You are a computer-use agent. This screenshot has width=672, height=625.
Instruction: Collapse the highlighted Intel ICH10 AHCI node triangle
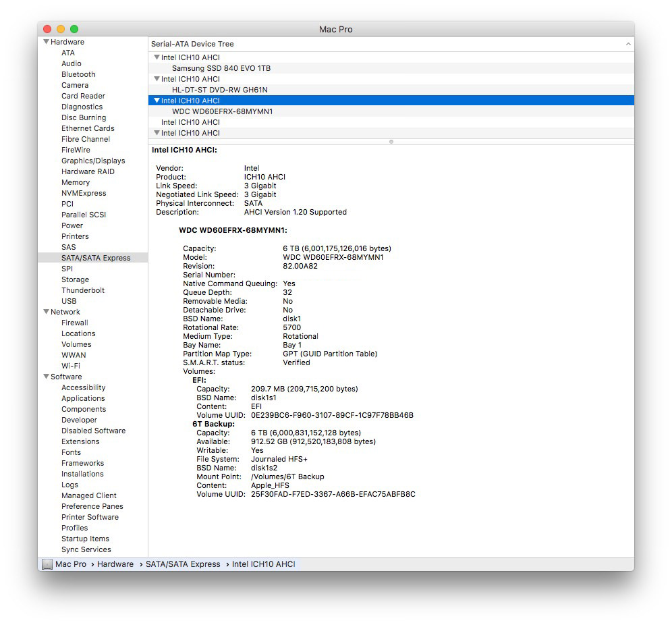(x=157, y=101)
